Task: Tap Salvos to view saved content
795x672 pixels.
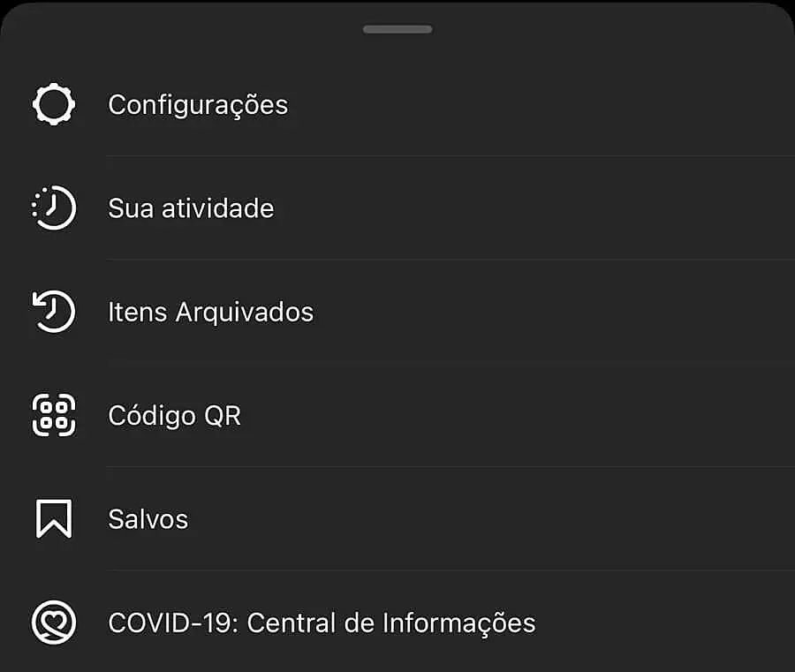Action: 148,519
